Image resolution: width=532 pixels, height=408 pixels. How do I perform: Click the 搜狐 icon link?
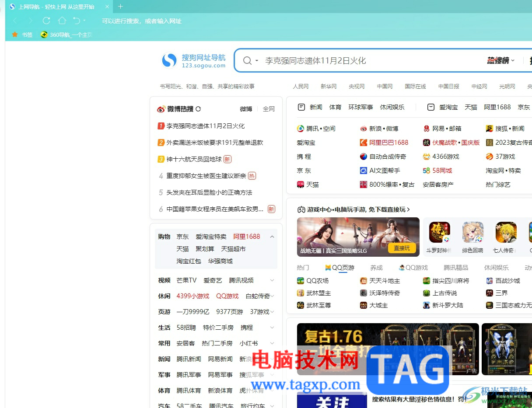click(x=490, y=129)
